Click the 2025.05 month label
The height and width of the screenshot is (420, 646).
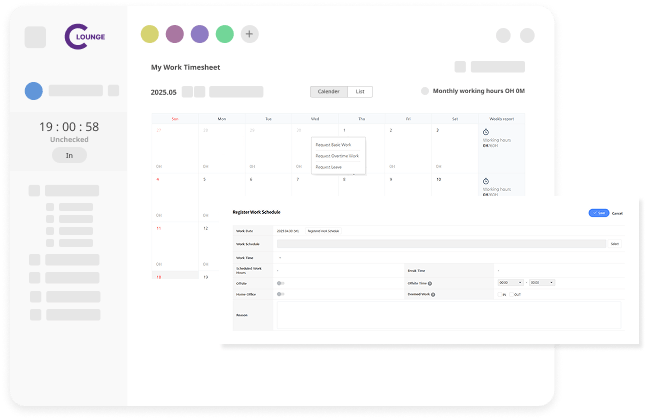164,92
